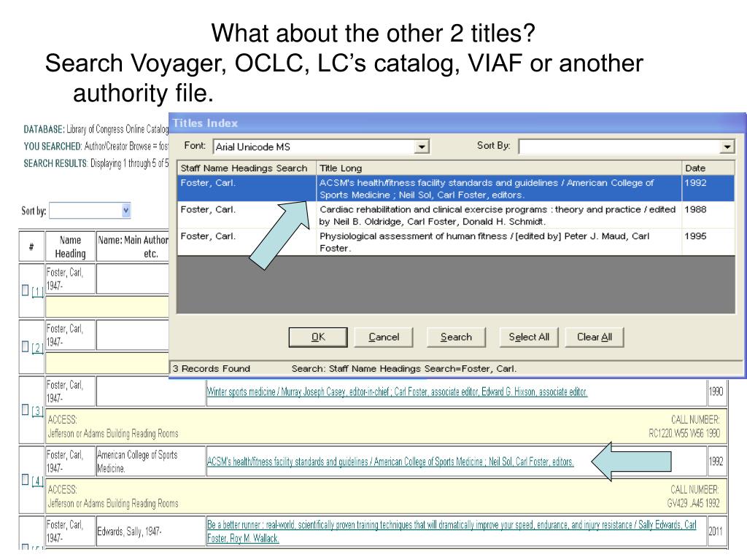747x560 pixels.
Task: Click the Staff Name Headings Search column header
Action: click(x=247, y=168)
